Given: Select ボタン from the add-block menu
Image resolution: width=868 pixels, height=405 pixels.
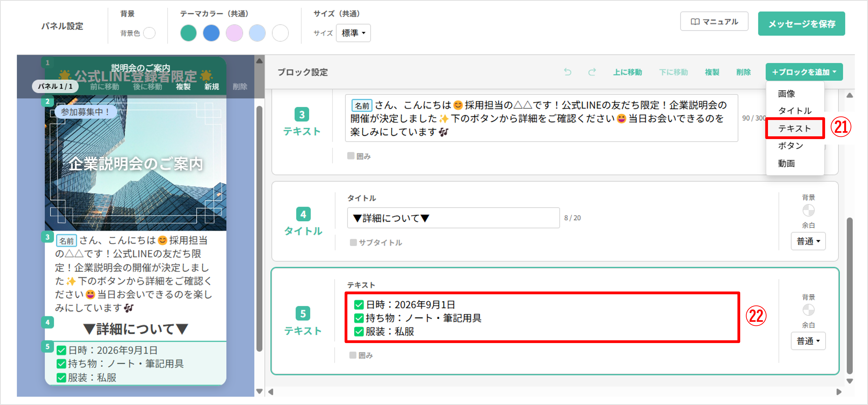Looking at the screenshot, I should (790, 146).
